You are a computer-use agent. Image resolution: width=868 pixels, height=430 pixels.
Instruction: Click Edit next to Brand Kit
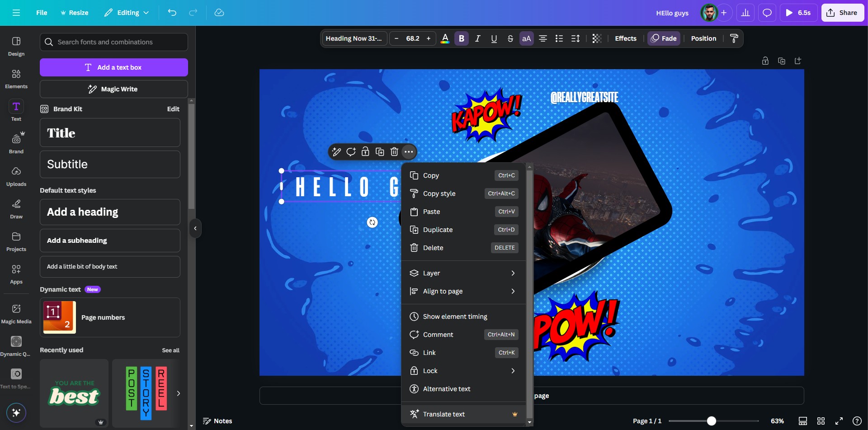pos(173,109)
